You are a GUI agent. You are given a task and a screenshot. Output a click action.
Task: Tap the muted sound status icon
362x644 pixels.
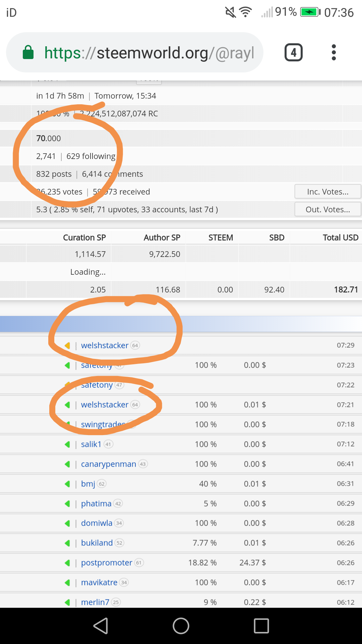click(x=230, y=12)
